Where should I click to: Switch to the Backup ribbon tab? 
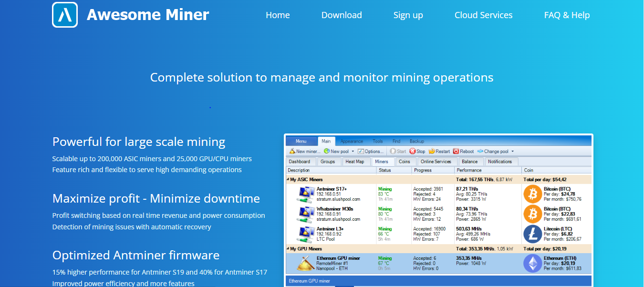pyautogui.click(x=417, y=141)
